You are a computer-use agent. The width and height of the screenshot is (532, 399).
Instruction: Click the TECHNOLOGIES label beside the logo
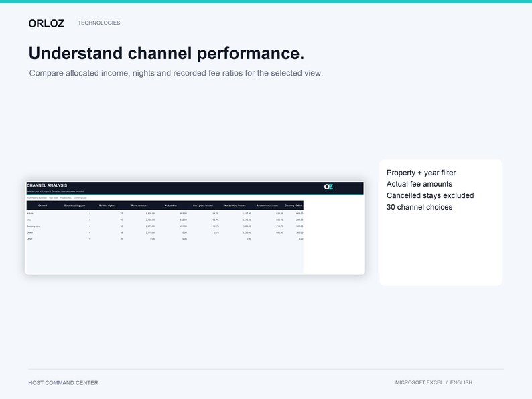pyautogui.click(x=98, y=23)
